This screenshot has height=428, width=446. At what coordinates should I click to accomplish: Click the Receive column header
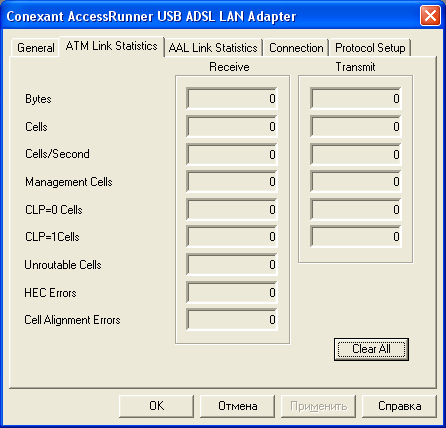(229, 67)
